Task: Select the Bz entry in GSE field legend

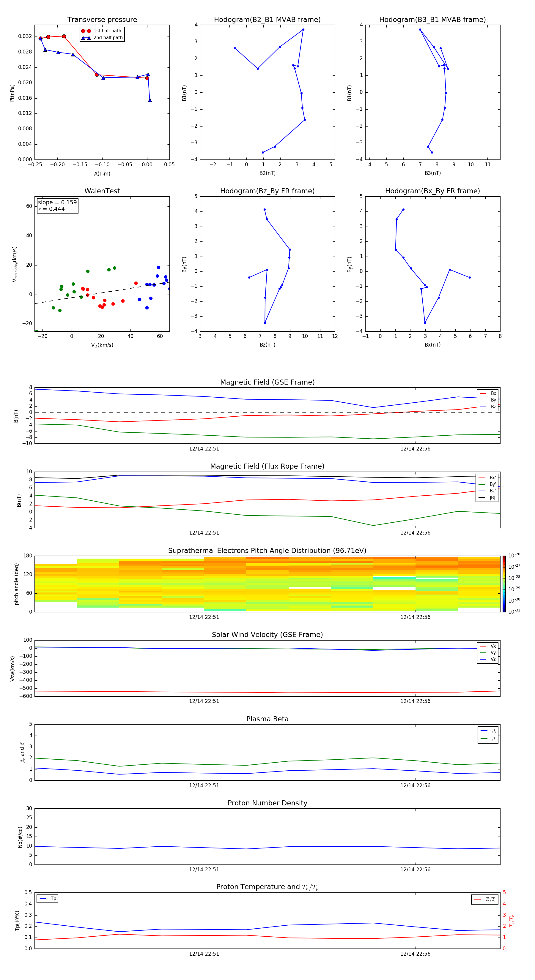Action: pyautogui.click(x=488, y=407)
